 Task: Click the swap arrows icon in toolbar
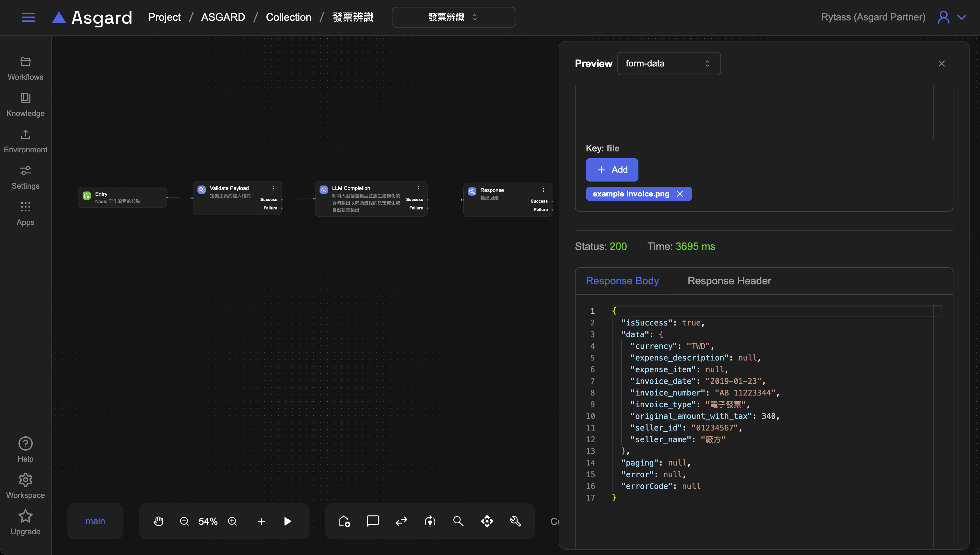pyautogui.click(x=401, y=521)
